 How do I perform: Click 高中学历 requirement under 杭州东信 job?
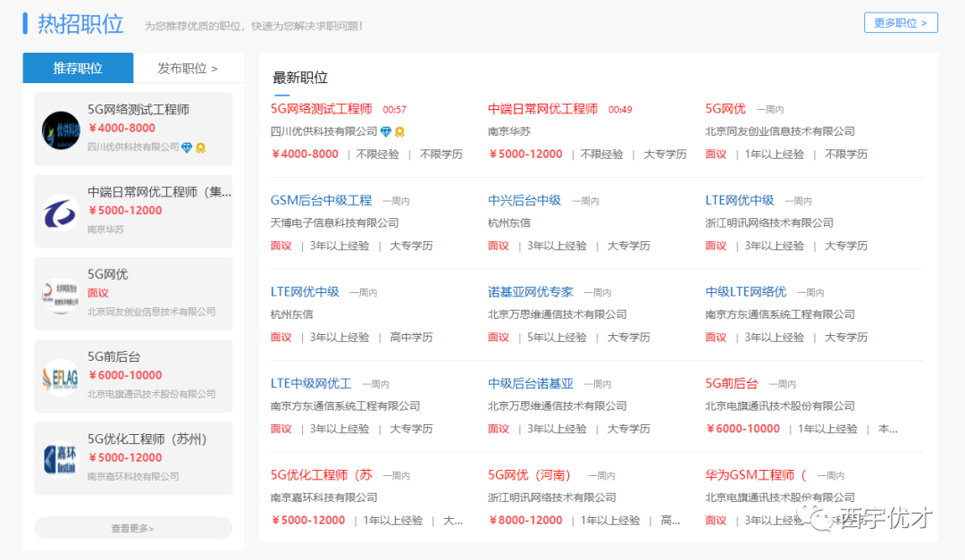click(411, 338)
